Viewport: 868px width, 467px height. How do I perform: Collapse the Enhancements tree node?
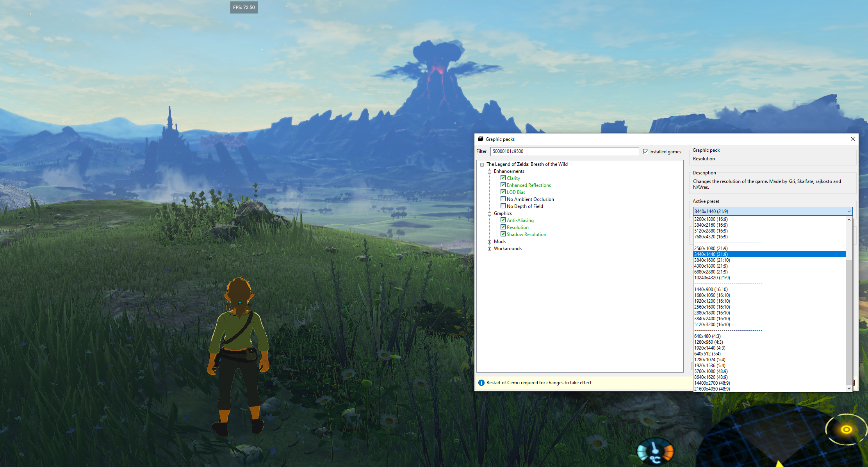[489, 172]
